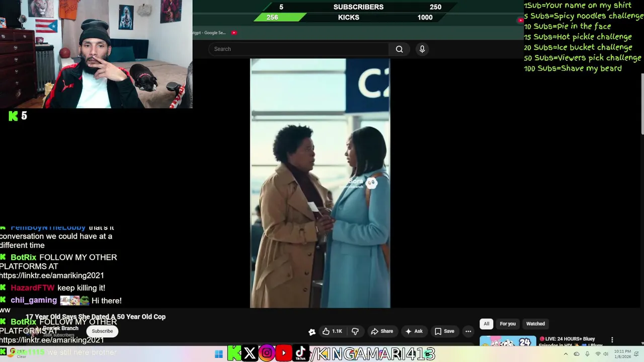Open the Bluey 24 hours thumbnail
This screenshot has height=362, width=644.
tap(508, 341)
